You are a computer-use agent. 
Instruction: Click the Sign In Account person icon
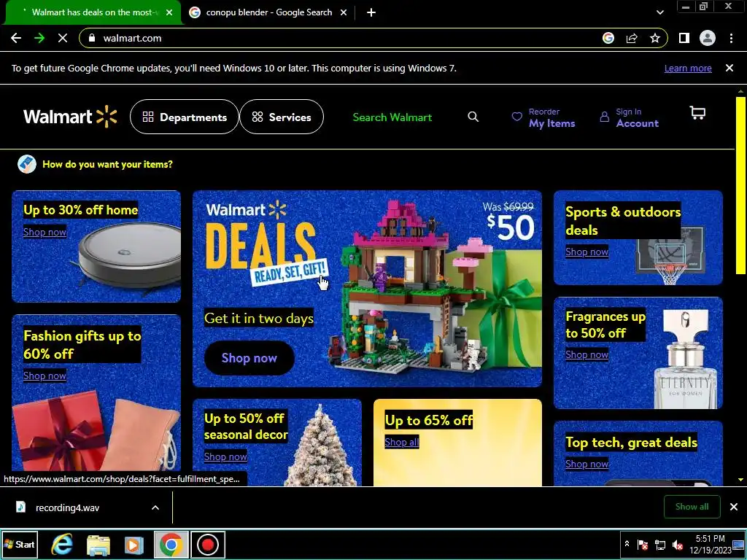coord(604,117)
